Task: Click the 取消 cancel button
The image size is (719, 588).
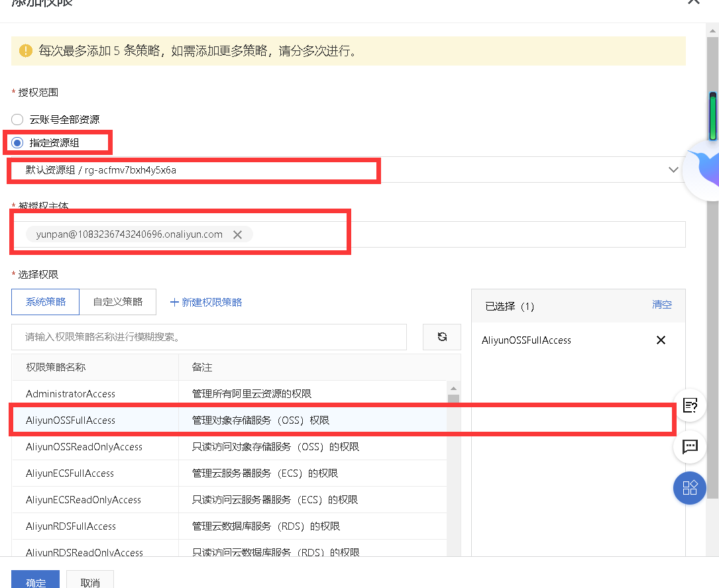Action: [x=90, y=579]
